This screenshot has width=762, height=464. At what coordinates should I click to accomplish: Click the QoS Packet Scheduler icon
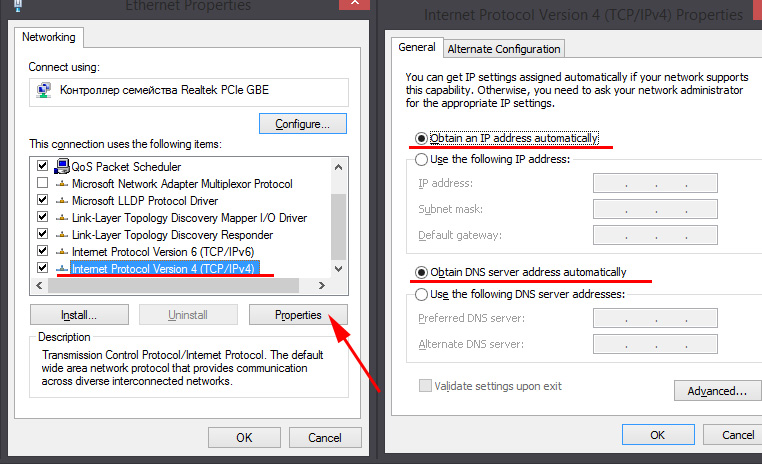click(x=62, y=167)
